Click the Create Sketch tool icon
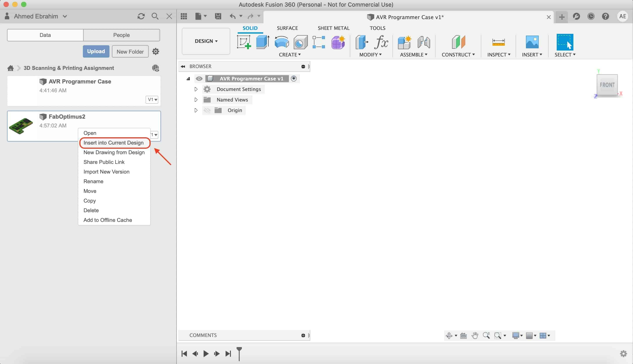 244,42
